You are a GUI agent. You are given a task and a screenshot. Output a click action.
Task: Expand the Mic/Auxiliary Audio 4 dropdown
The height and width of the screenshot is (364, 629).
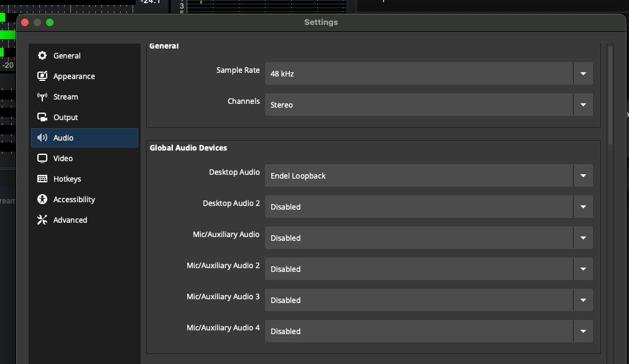click(x=429, y=331)
